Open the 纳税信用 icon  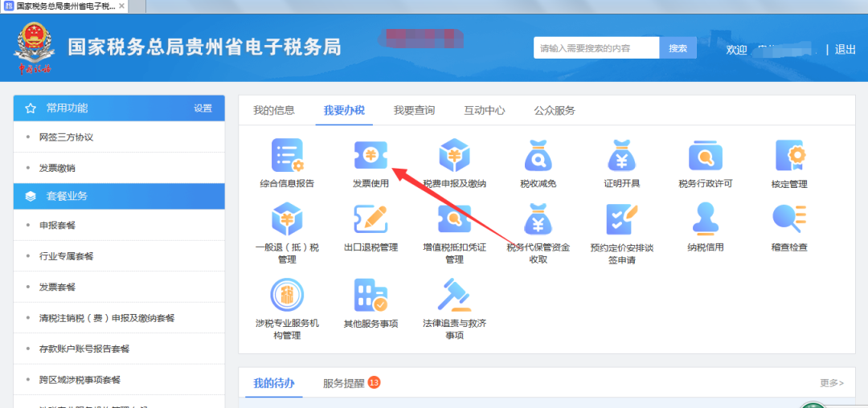[x=706, y=219]
